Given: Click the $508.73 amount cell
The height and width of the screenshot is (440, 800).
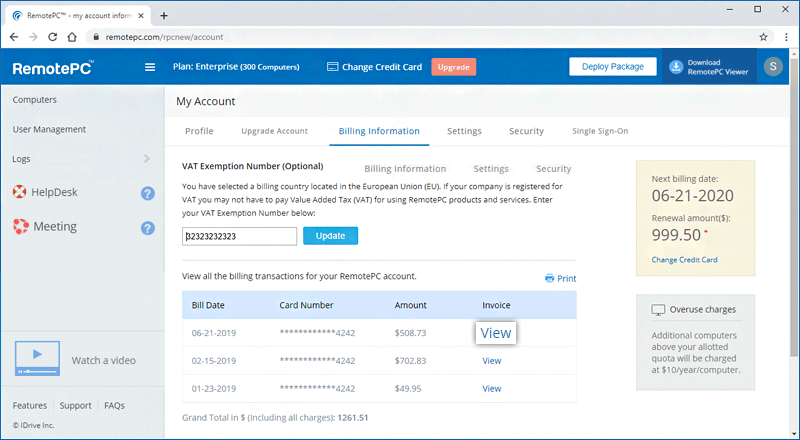Looking at the screenshot, I should click(410, 333).
